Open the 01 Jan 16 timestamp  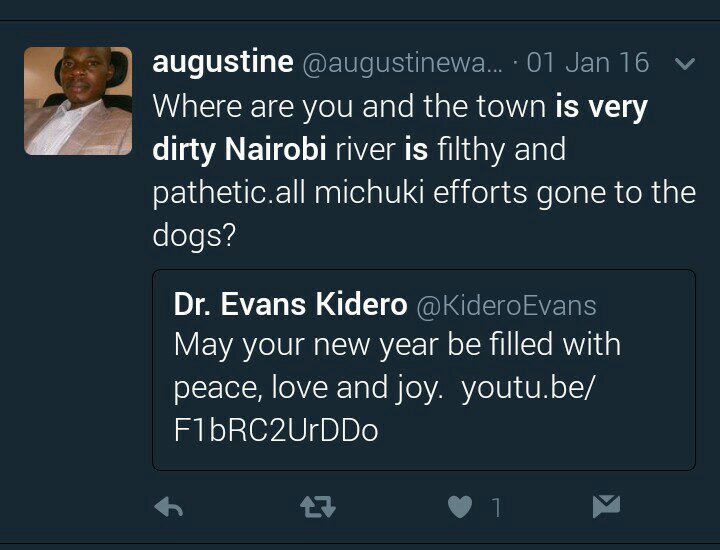[x=588, y=63]
